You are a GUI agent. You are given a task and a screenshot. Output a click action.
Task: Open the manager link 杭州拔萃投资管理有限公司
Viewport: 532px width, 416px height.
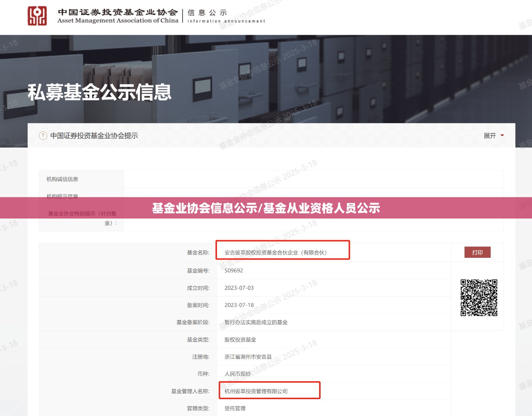click(256, 391)
